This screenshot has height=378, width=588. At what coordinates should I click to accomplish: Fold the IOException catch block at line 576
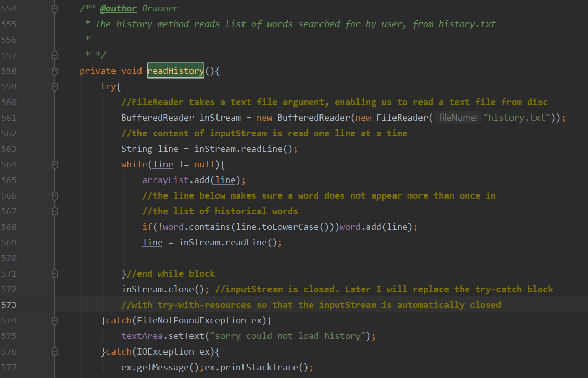pos(55,352)
